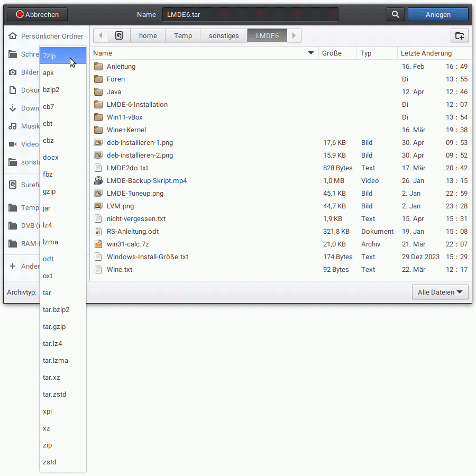Screen dimensions: 476x476
Task: Sort by Typ column header
Action: (x=377, y=53)
